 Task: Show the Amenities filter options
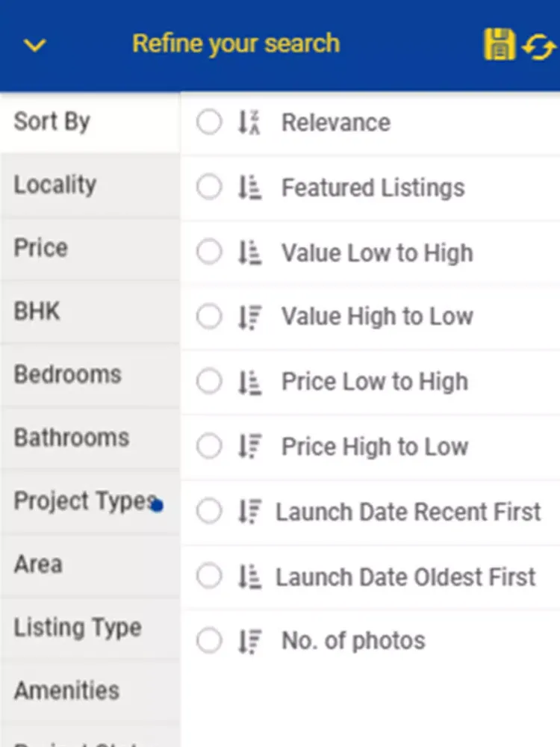[90, 691]
